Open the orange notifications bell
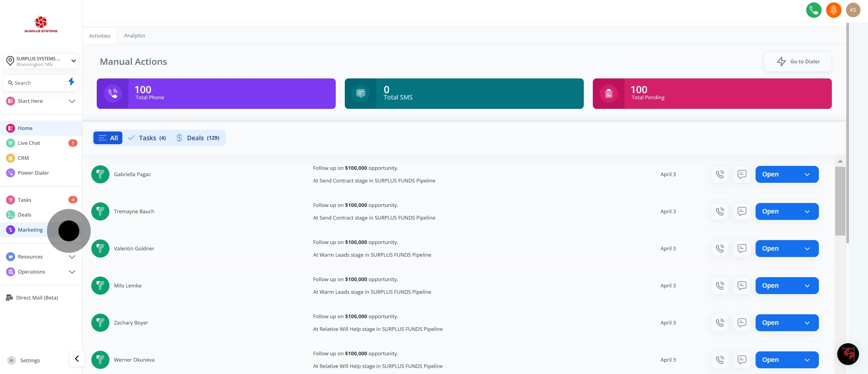Image resolution: width=868 pixels, height=374 pixels. coord(833,10)
